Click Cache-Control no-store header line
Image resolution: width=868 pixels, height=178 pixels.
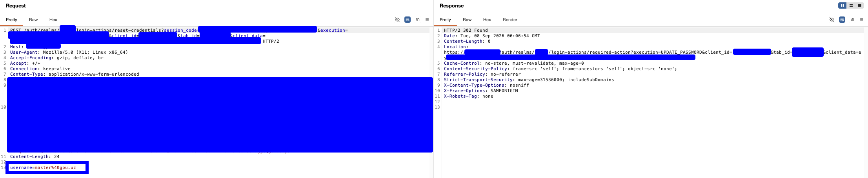[x=514, y=63]
